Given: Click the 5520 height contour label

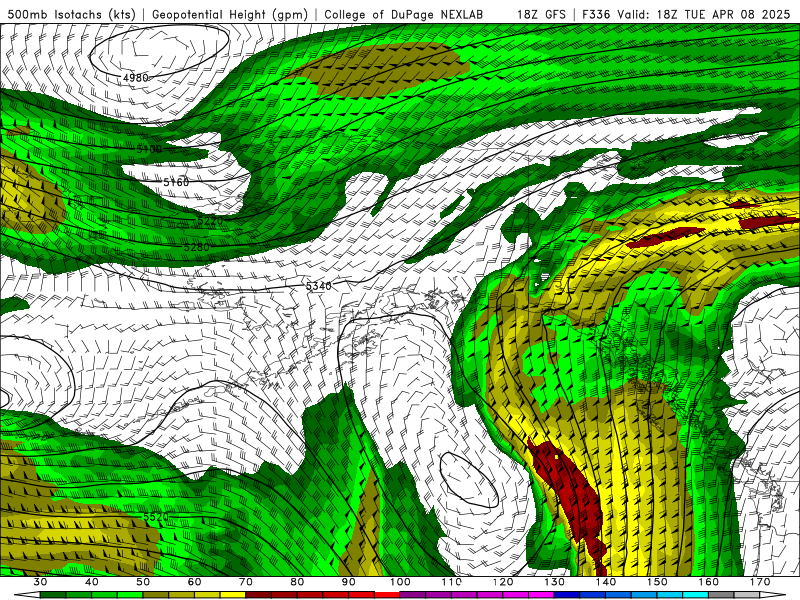Looking at the screenshot, I should pyautogui.click(x=156, y=517).
